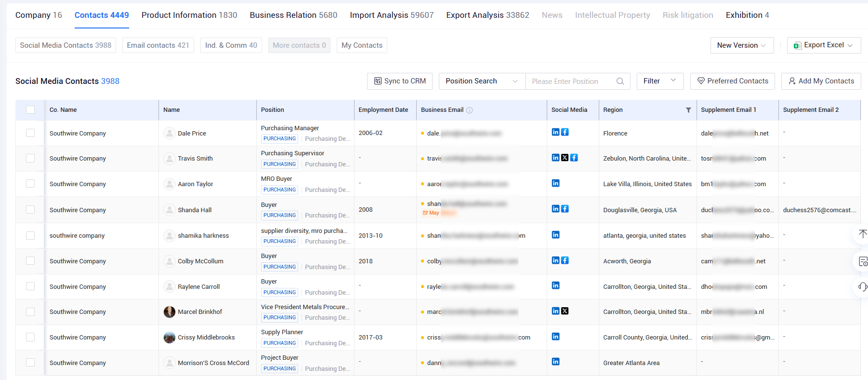Image resolution: width=868 pixels, height=380 pixels.
Task: Click the Lake Villa, Illinois region cell
Action: tap(647, 184)
